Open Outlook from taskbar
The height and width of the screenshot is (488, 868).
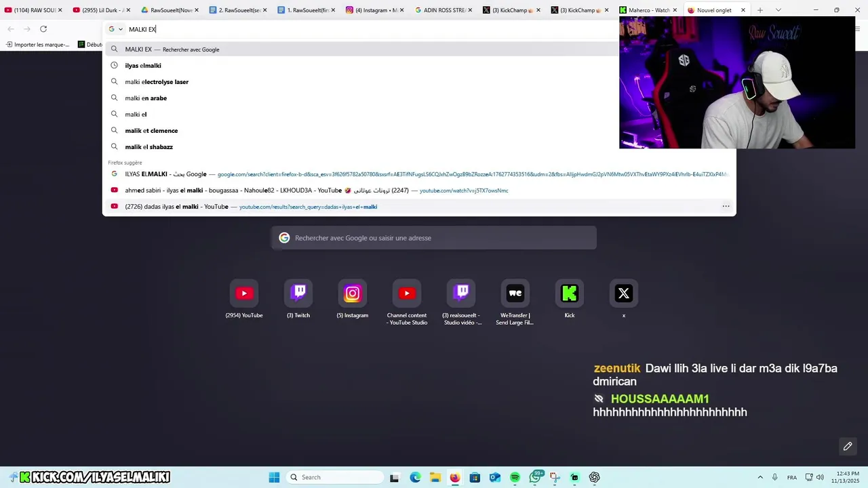[495, 477]
